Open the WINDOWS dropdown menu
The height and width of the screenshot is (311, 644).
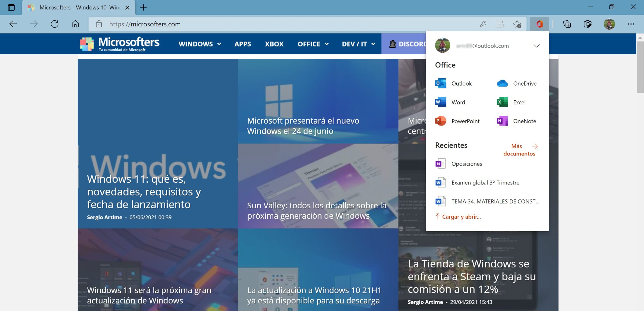tap(200, 44)
